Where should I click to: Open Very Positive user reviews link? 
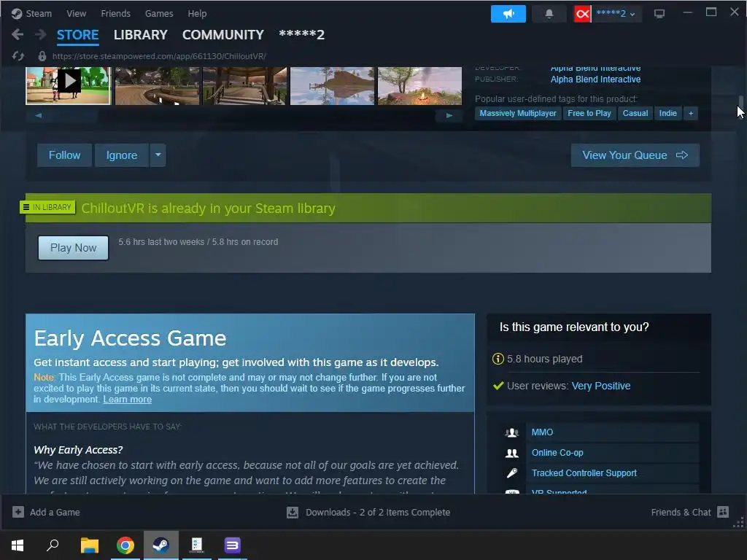tap(601, 386)
